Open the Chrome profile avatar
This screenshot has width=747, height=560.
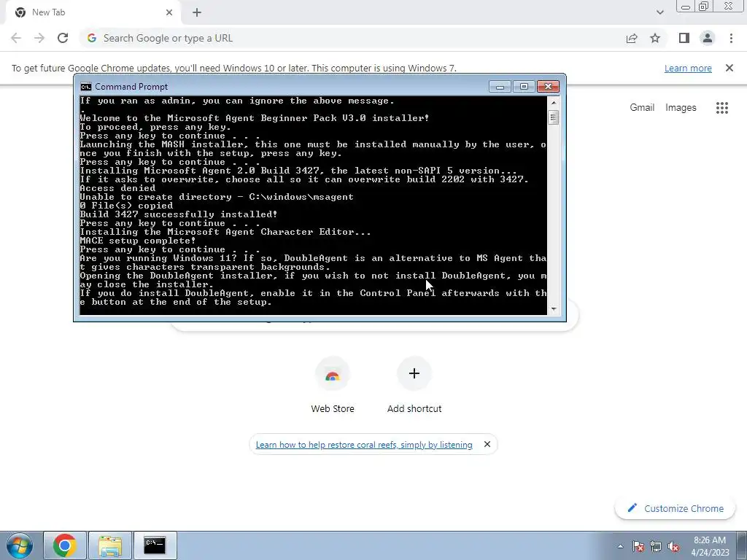click(708, 38)
